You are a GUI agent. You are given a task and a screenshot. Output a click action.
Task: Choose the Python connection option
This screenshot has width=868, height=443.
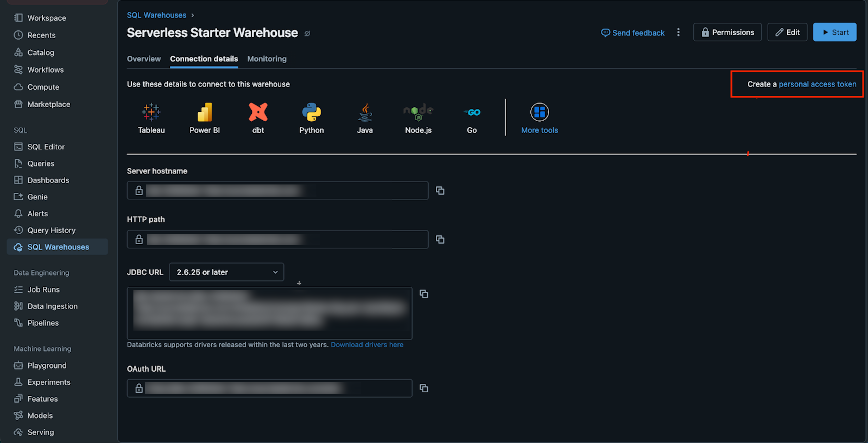(x=311, y=118)
